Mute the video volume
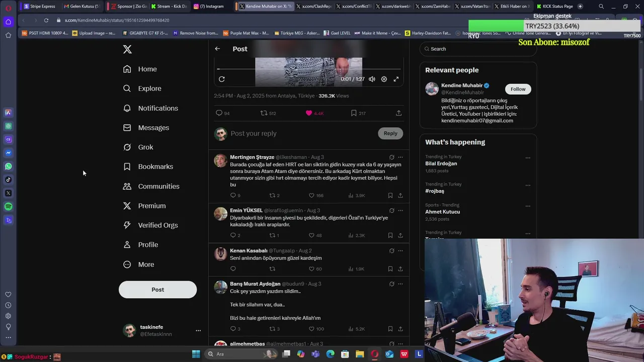This screenshot has height=362, width=644. coord(372,79)
